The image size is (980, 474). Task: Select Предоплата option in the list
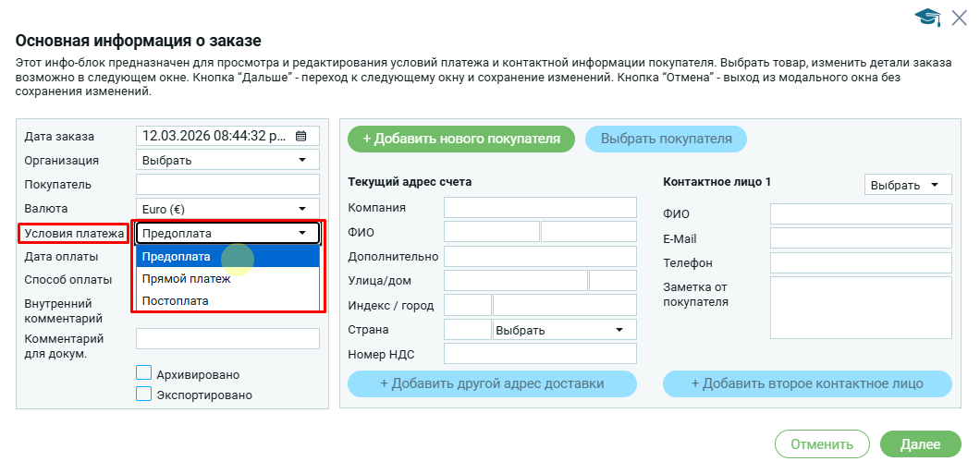coord(227,257)
